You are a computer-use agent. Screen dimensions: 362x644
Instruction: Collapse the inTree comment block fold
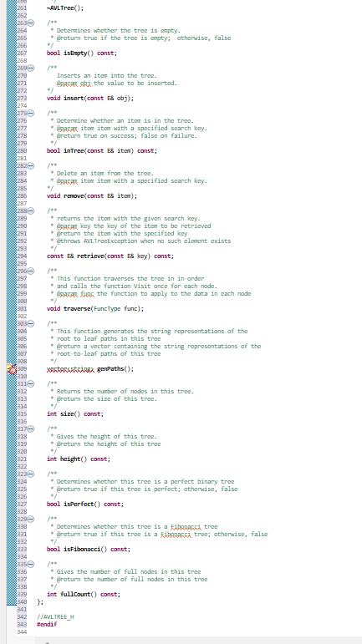pos(31,114)
